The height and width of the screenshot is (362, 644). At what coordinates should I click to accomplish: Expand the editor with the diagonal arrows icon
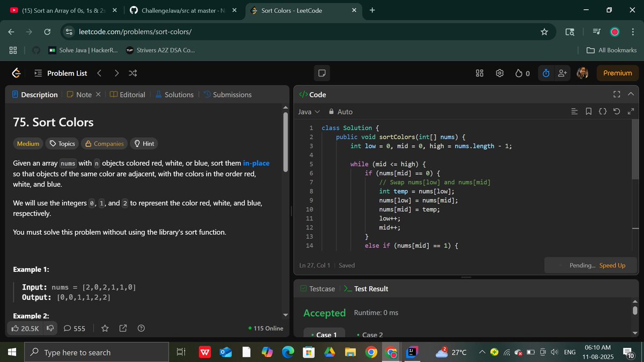click(x=631, y=112)
